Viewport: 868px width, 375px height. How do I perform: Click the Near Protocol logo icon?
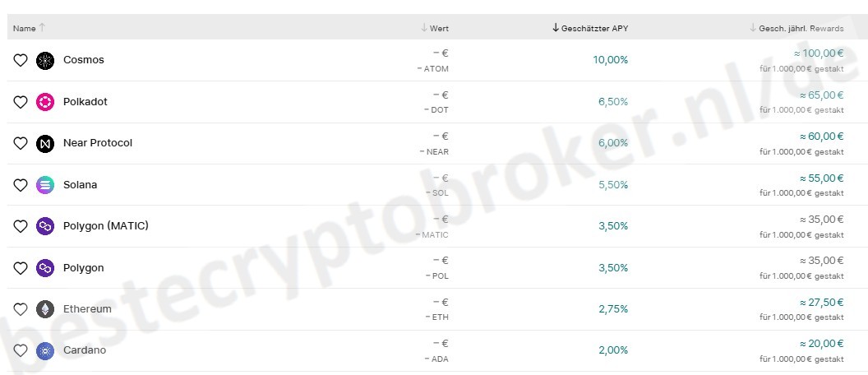click(45, 143)
